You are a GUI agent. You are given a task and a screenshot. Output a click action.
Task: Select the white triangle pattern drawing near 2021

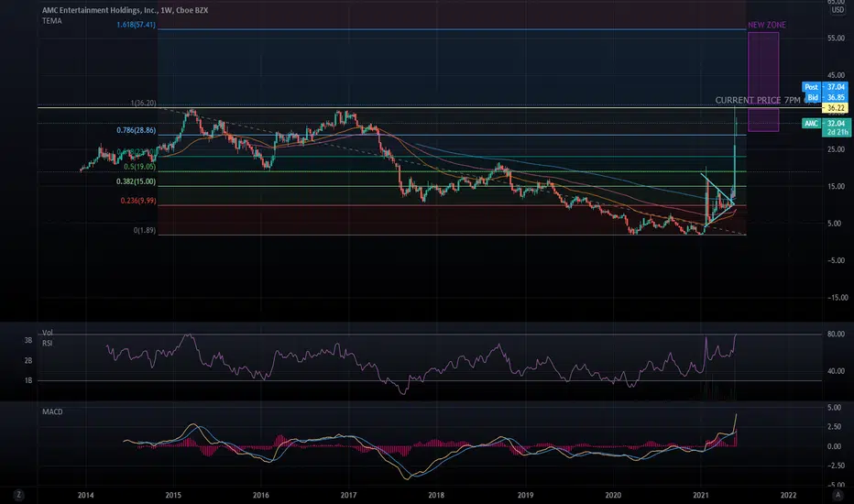coord(717,200)
